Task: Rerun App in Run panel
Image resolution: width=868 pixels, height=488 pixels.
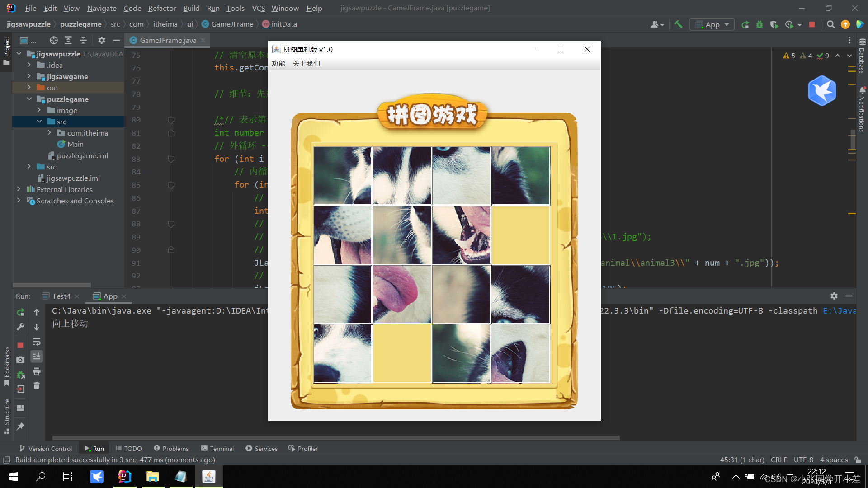Action: pos(20,312)
